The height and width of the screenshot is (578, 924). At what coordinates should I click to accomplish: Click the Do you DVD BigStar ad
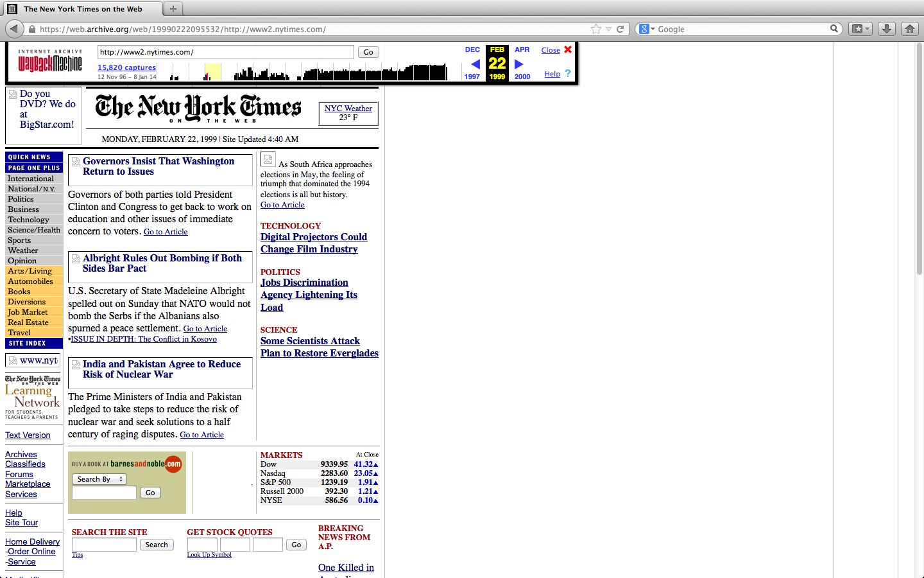pyautogui.click(x=44, y=116)
